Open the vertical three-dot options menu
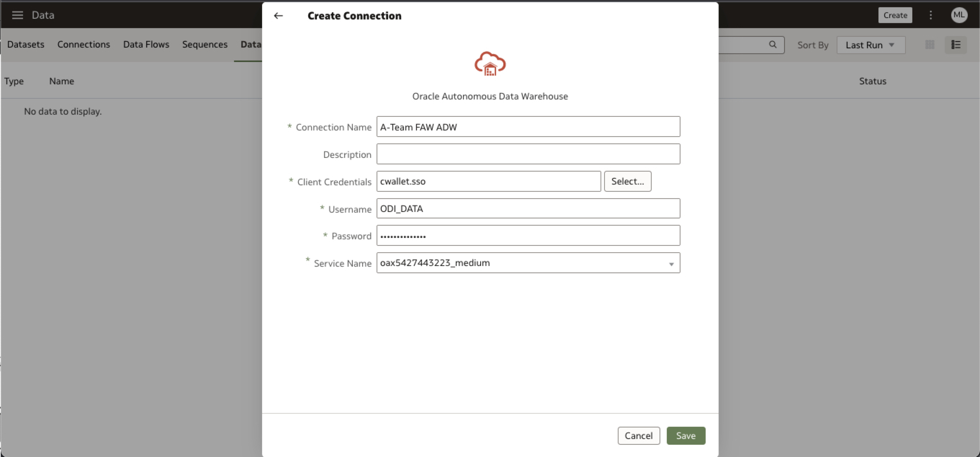980x457 pixels. click(x=931, y=15)
